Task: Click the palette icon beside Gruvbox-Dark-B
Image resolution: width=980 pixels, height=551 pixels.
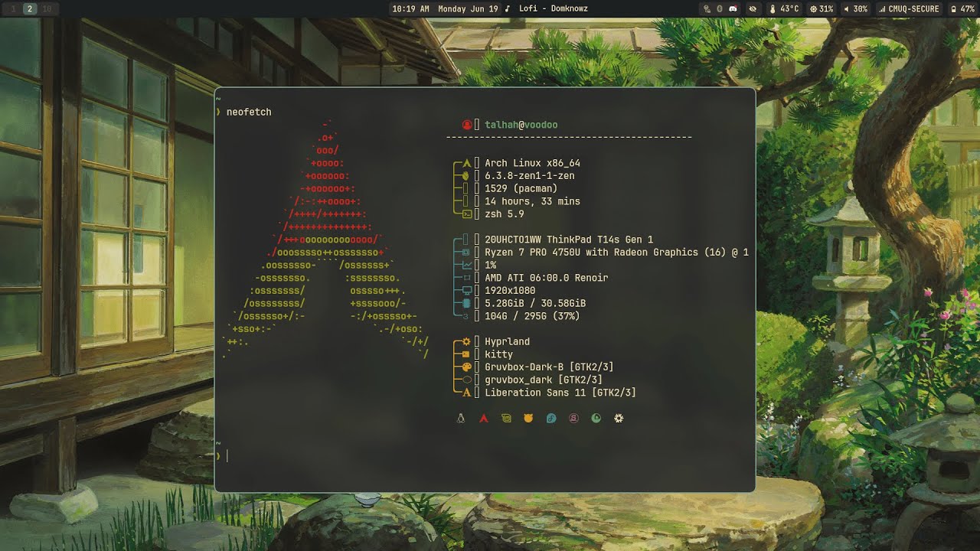Action: point(466,367)
